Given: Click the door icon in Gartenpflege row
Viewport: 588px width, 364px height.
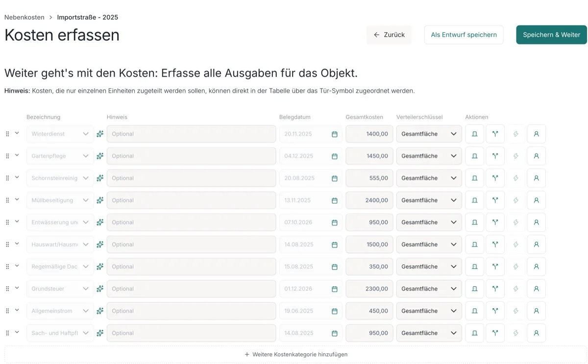Looking at the screenshot, I should click(x=474, y=156).
